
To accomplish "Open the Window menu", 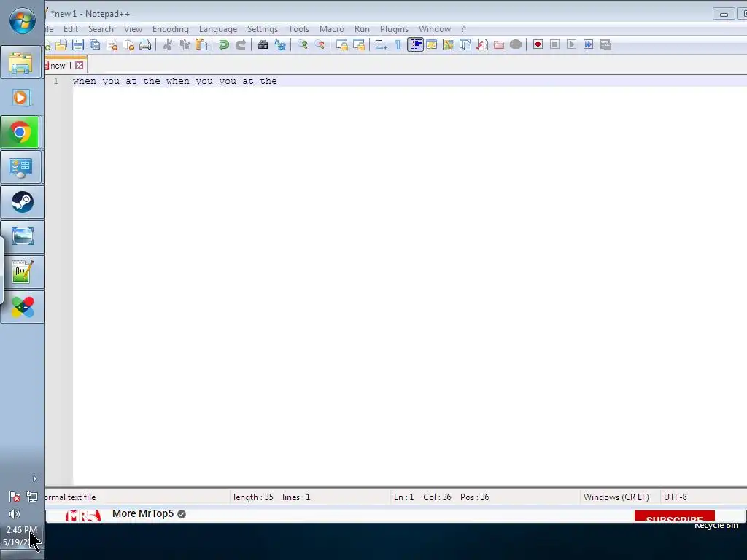I will click(x=435, y=29).
